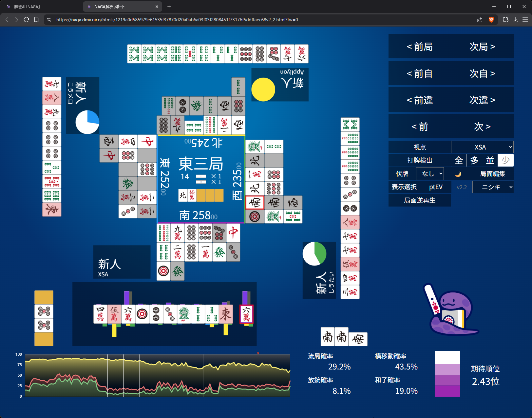Go to next round with 次局 >
Image resolution: width=532 pixels, height=418 pixels.
pos(482,47)
